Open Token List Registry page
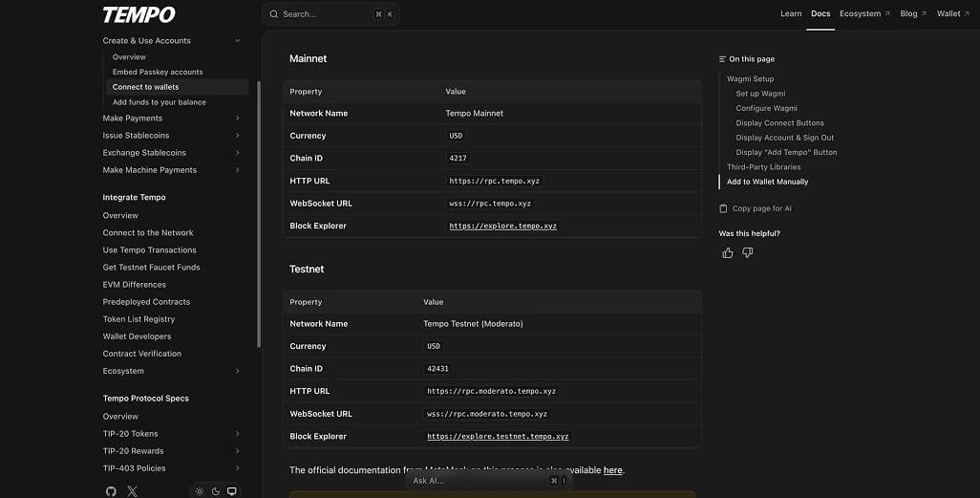Screen dimensions: 980x498 click(138, 319)
